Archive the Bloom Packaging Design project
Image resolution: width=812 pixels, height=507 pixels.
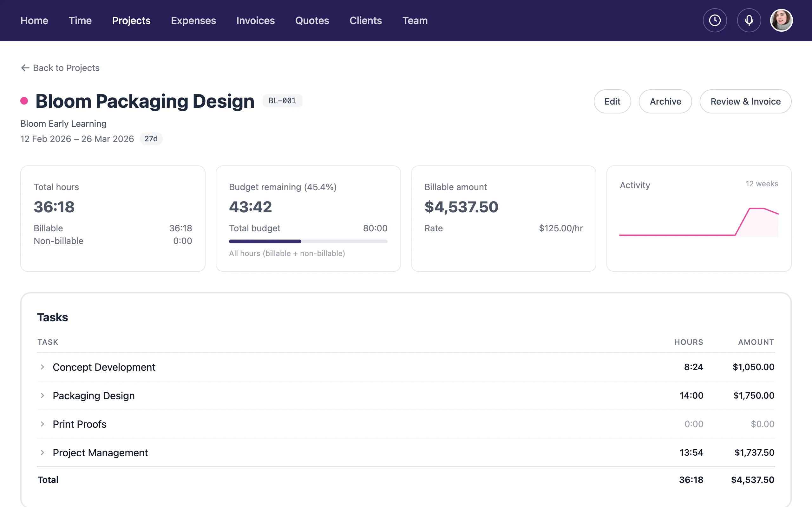pos(665,101)
